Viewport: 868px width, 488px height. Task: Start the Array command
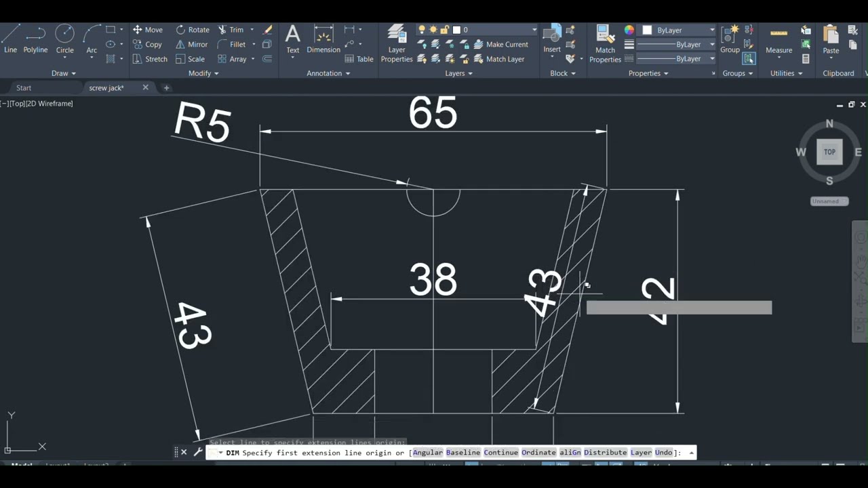coord(232,59)
